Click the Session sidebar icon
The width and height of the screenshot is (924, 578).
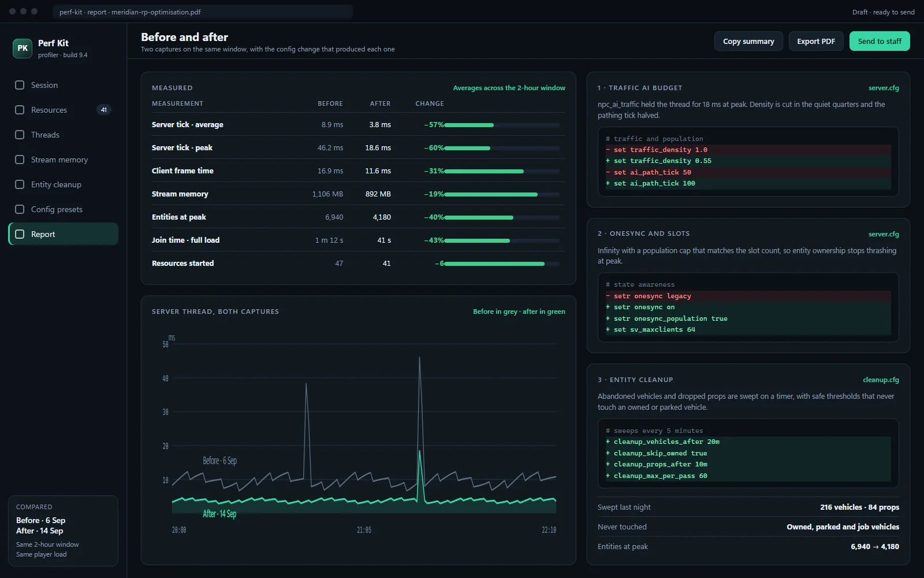20,85
